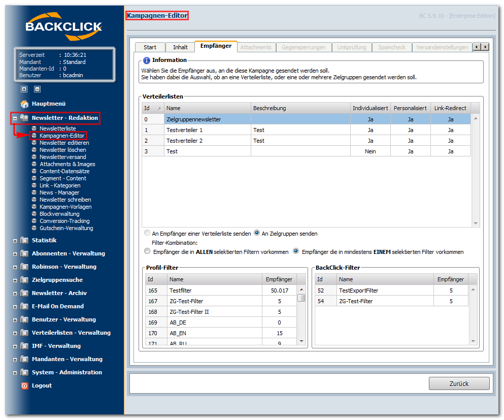Expand the Abonnenten - Verwaltung node

[15, 254]
